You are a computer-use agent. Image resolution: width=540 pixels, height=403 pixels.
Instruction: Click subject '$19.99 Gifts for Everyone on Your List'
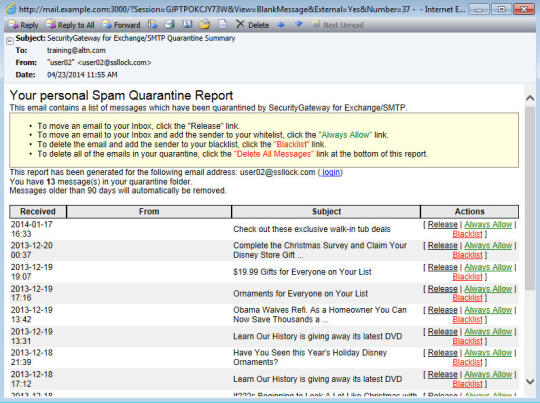(302, 272)
